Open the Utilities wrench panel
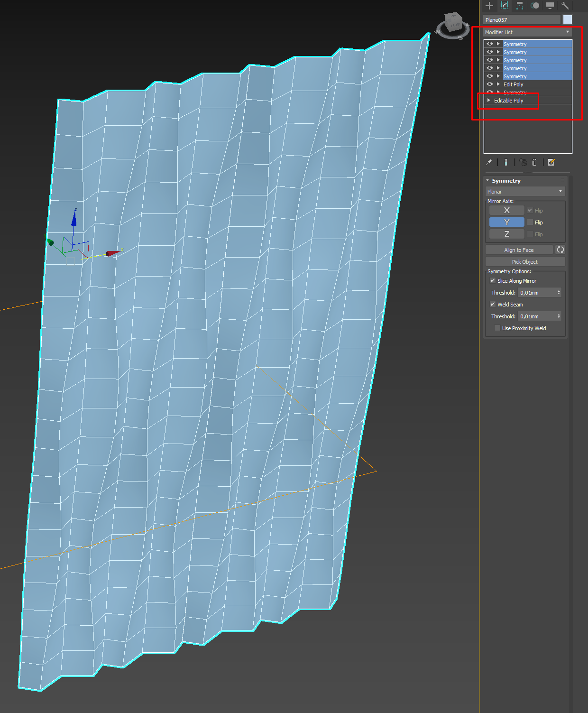This screenshot has height=713, width=588. (x=565, y=6)
